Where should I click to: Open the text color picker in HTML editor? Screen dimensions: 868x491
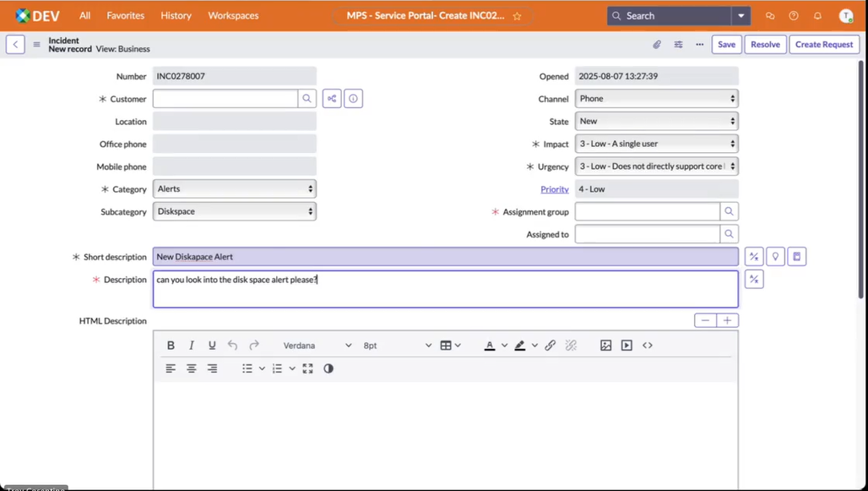click(491, 345)
